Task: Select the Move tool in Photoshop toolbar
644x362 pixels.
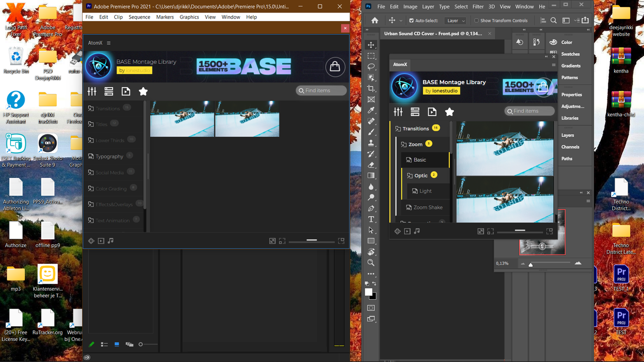Action: [371, 45]
